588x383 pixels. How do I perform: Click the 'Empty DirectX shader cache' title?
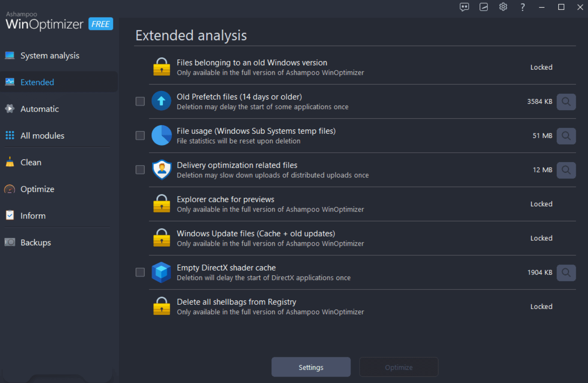pos(226,268)
